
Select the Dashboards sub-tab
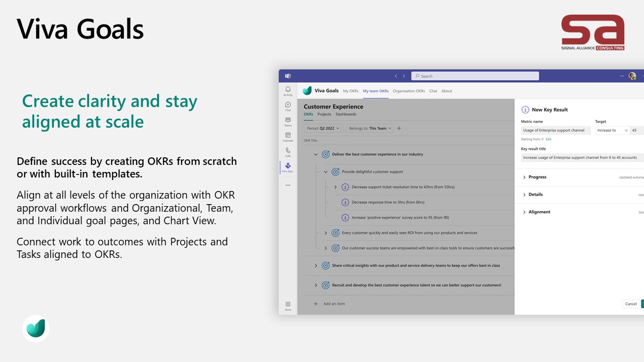click(x=346, y=114)
